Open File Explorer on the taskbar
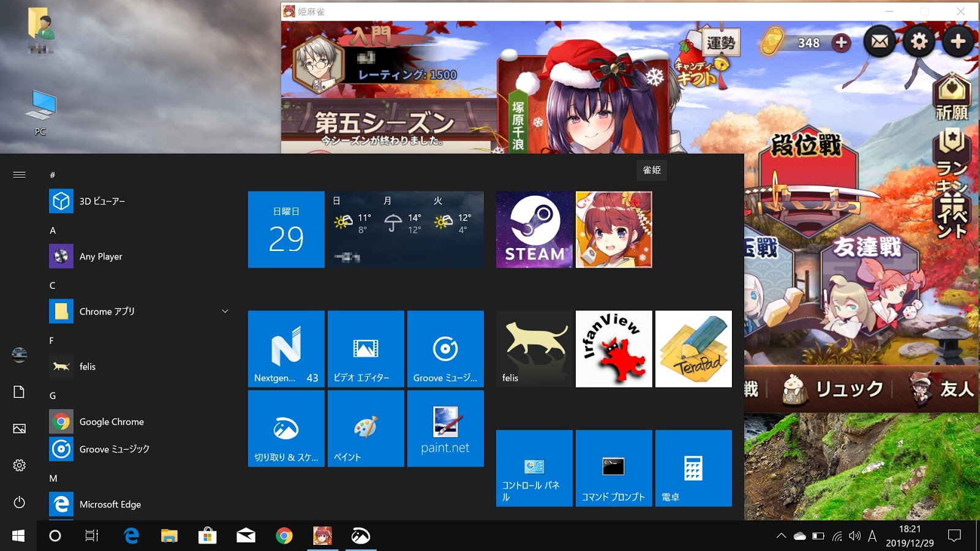Image resolution: width=980 pixels, height=551 pixels. pyautogui.click(x=169, y=536)
